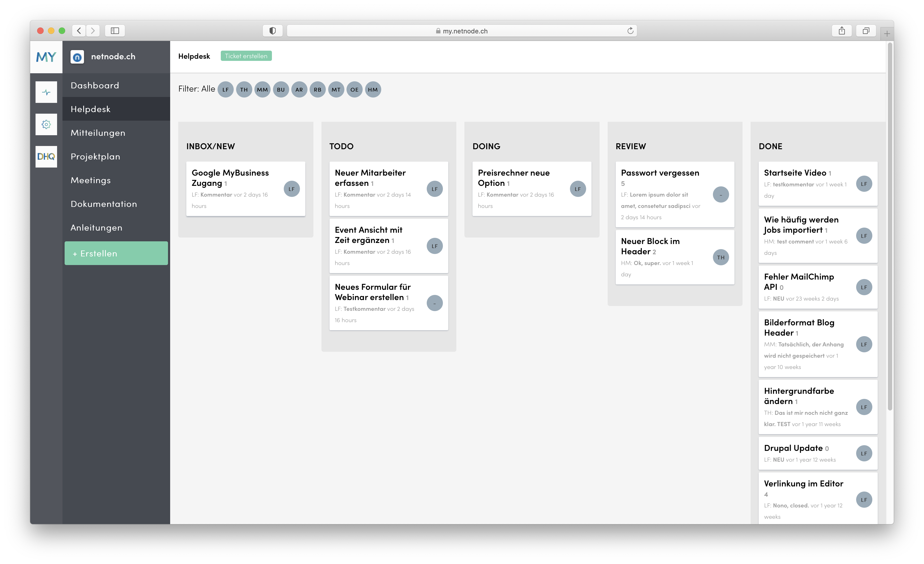Click LF avatar on Hintergrundfarbe ändern card
924x564 pixels.
pyautogui.click(x=864, y=407)
